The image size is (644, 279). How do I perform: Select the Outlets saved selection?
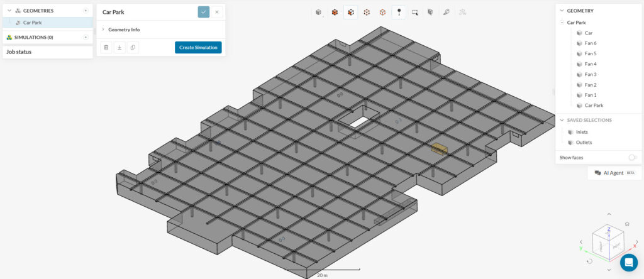click(x=584, y=143)
